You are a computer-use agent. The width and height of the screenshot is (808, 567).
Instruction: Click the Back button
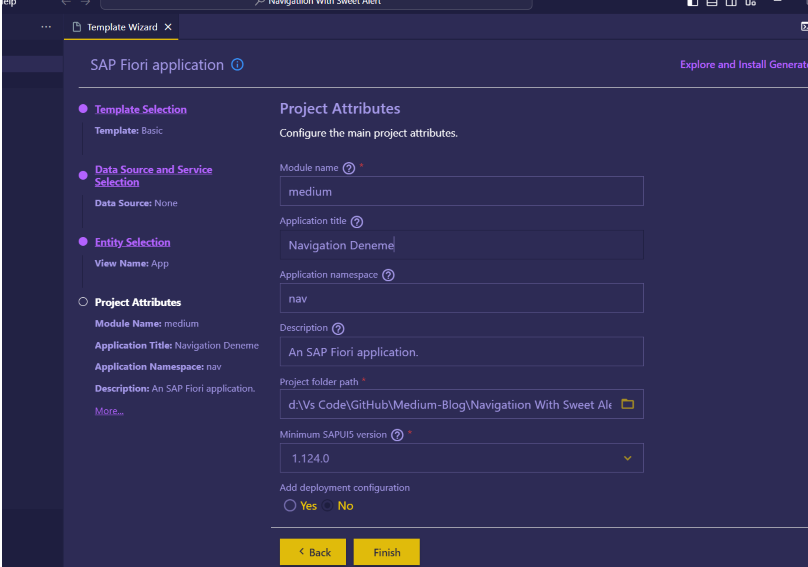(x=313, y=552)
